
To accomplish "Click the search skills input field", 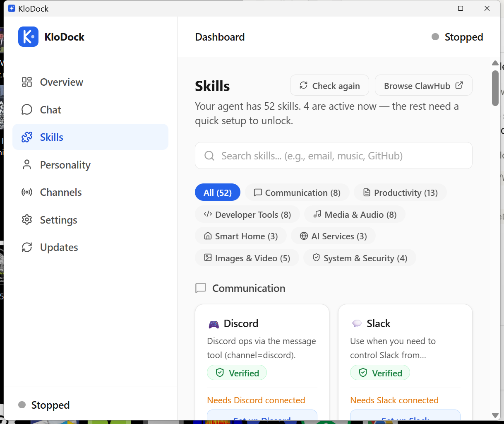I will 334,155.
